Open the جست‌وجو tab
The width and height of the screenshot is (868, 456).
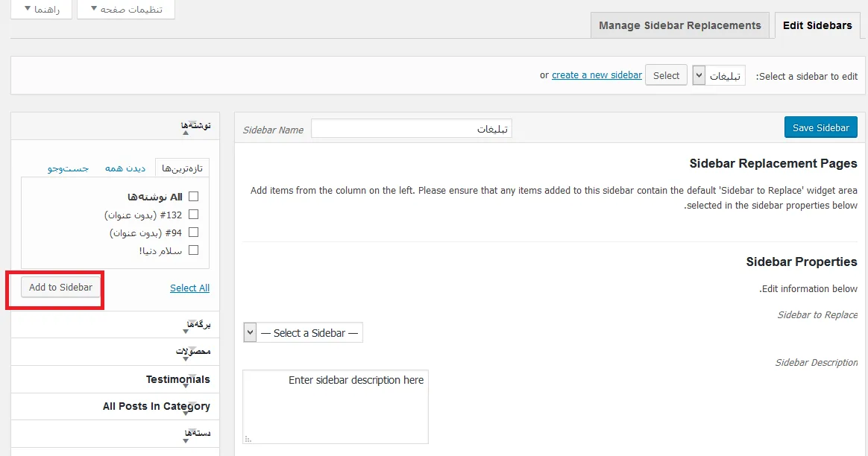pyautogui.click(x=68, y=168)
